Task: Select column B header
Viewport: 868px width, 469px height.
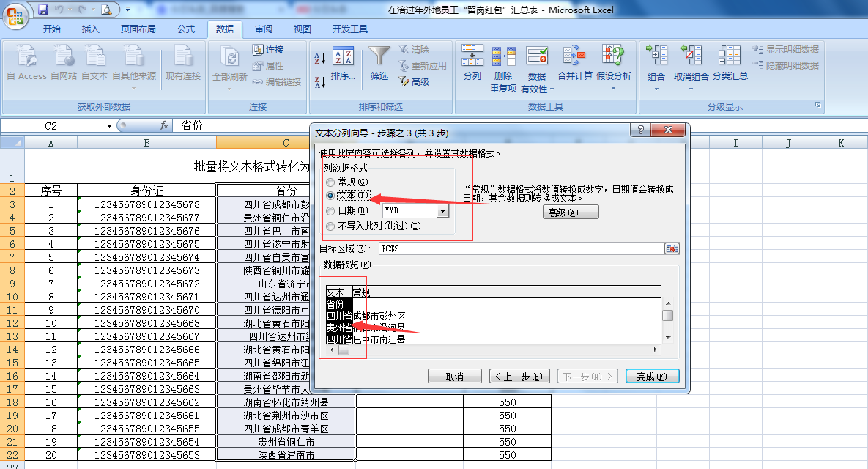Action: coord(146,143)
